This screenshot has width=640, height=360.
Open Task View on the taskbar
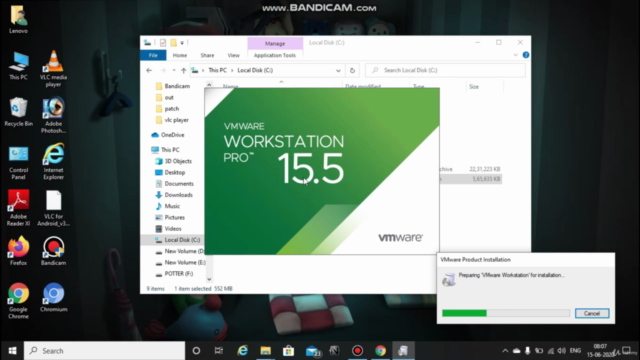219,351
